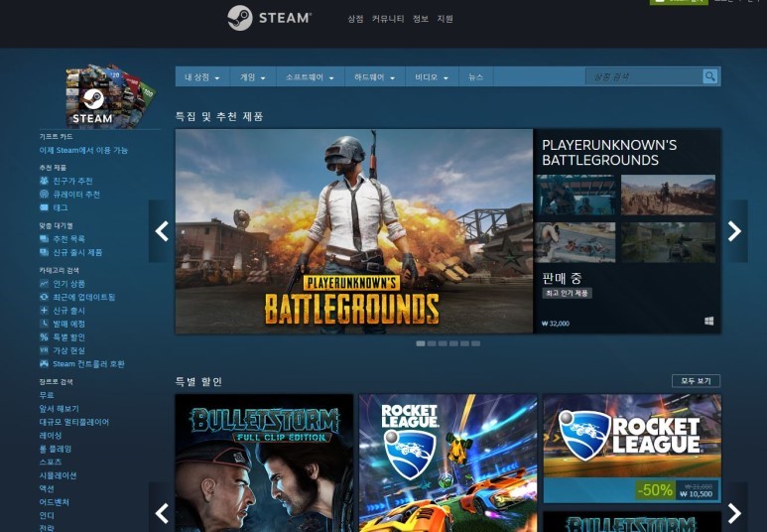Open the 내 상점 dropdown
The width and height of the screenshot is (767, 532).
[x=202, y=76]
